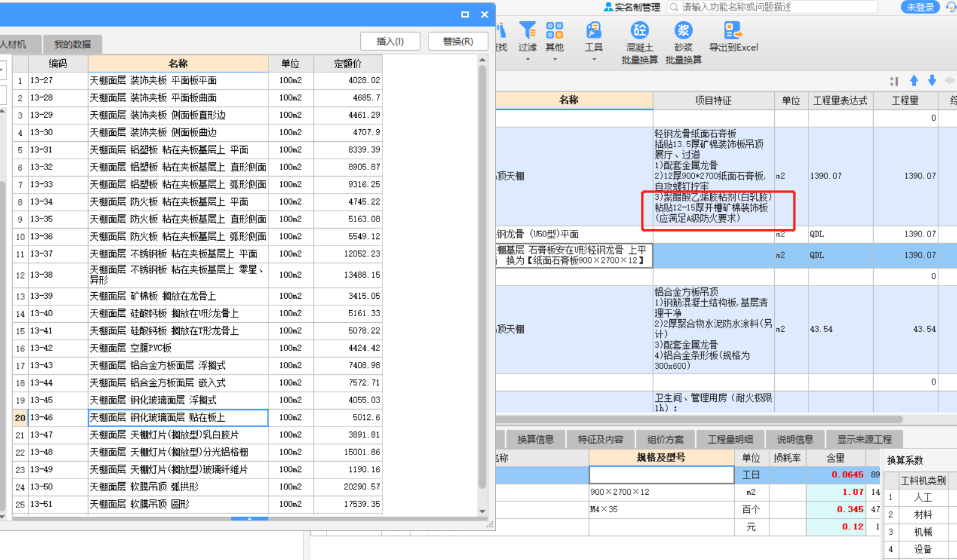Click the 实名制管理 user icon
This screenshot has height=560, width=957.
click(x=608, y=7)
